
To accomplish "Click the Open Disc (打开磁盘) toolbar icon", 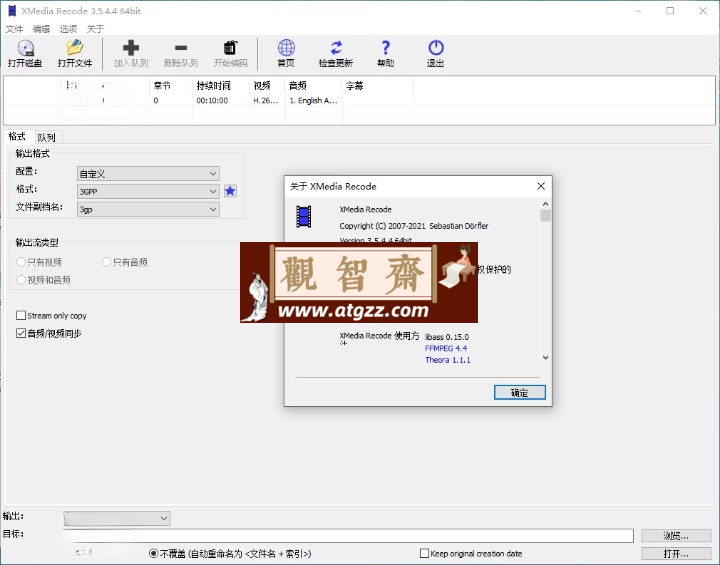I will [25, 48].
